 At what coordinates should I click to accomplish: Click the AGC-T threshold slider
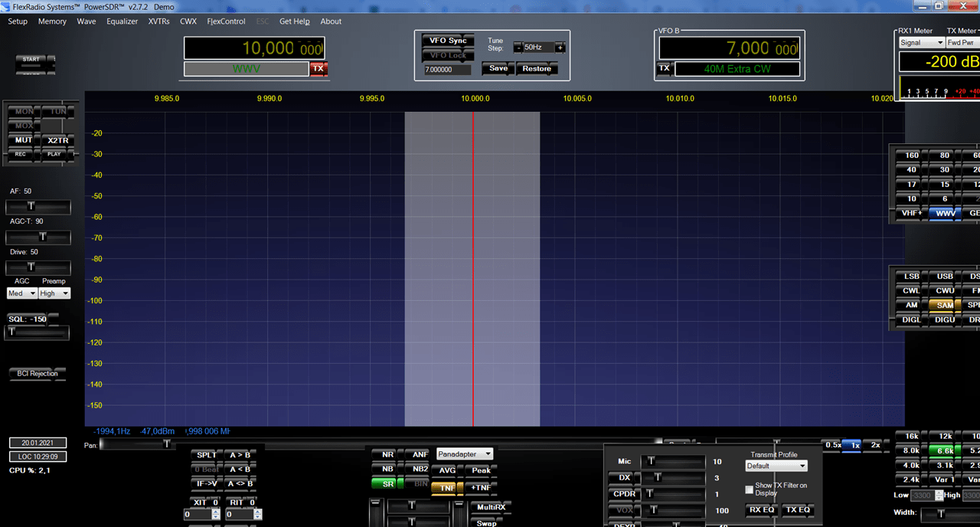click(38, 237)
